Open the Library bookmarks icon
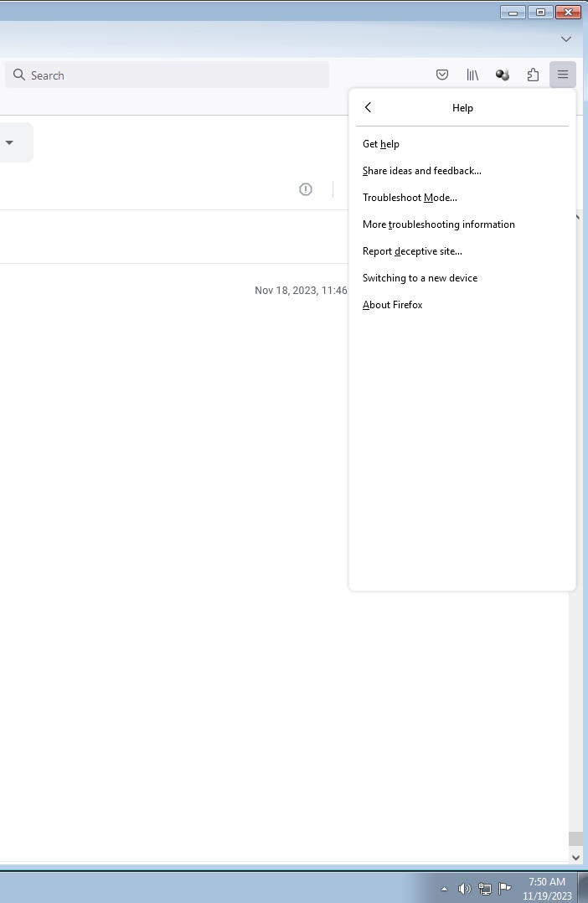Screen dimensions: 588x903 coord(472,75)
